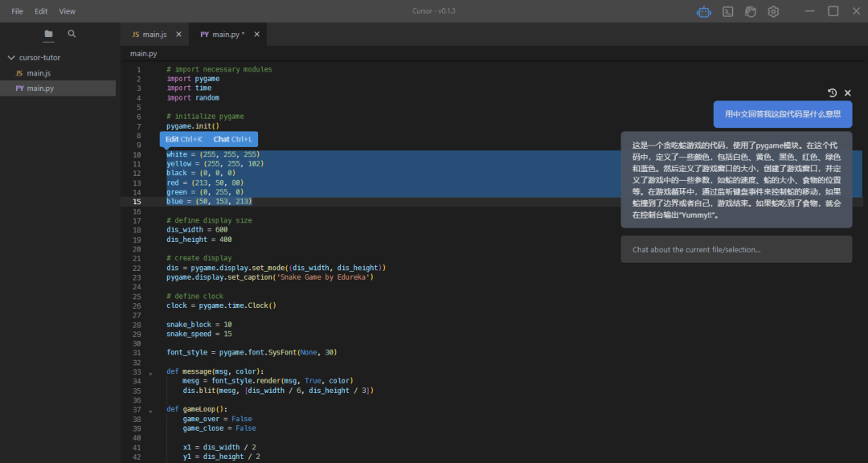Click the 'clock = pygame.time.Clock()' line
Image resolution: width=868 pixels, height=463 pixels.
222,305
